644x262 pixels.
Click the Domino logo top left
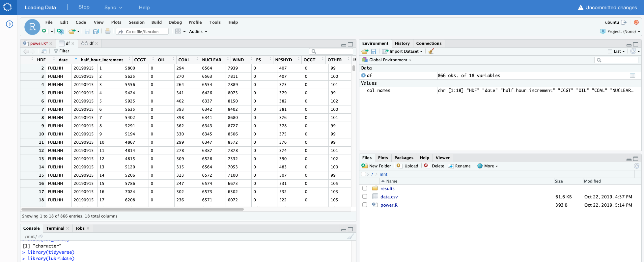pyautogui.click(x=8, y=7)
